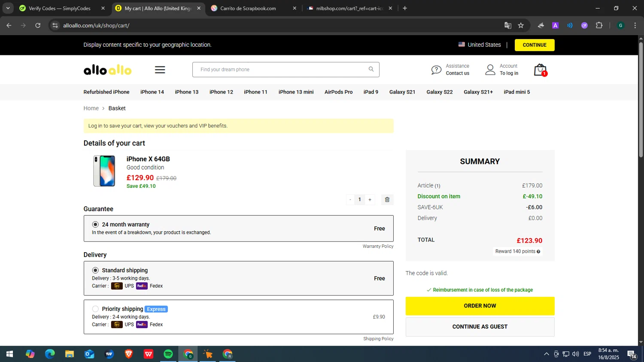The width and height of the screenshot is (644, 362).
Task: Open the browser Extensions puzzle icon
Action: coord(599,25)
